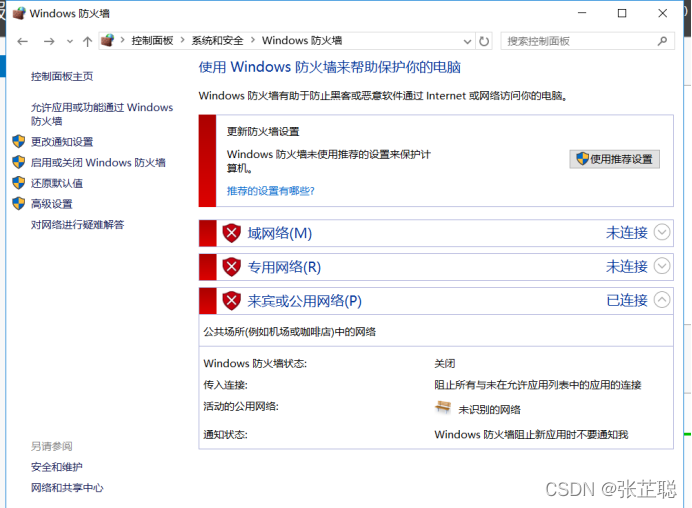Open 允许应用或功能通过 Windows 防火墙
The image size is (692, 508).
pos(102,114)
